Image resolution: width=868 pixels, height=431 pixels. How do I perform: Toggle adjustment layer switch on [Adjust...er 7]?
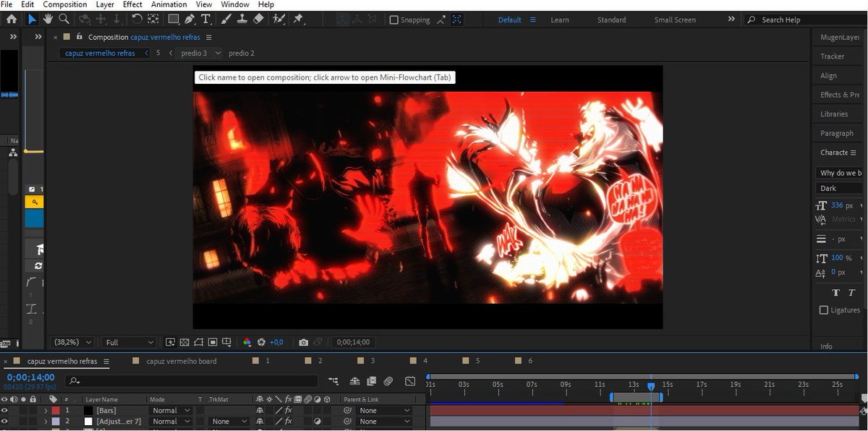318,421
